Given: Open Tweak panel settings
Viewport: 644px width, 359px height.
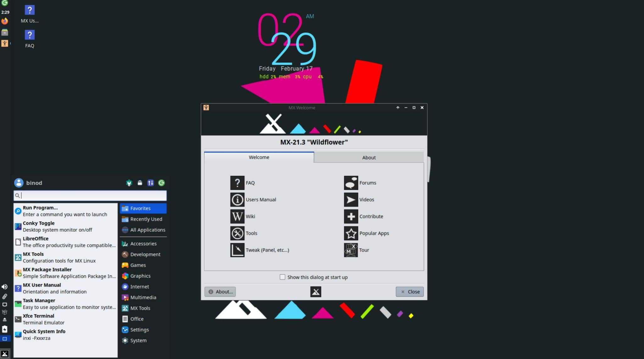Looking at the screenshot, I should point(260,250).
